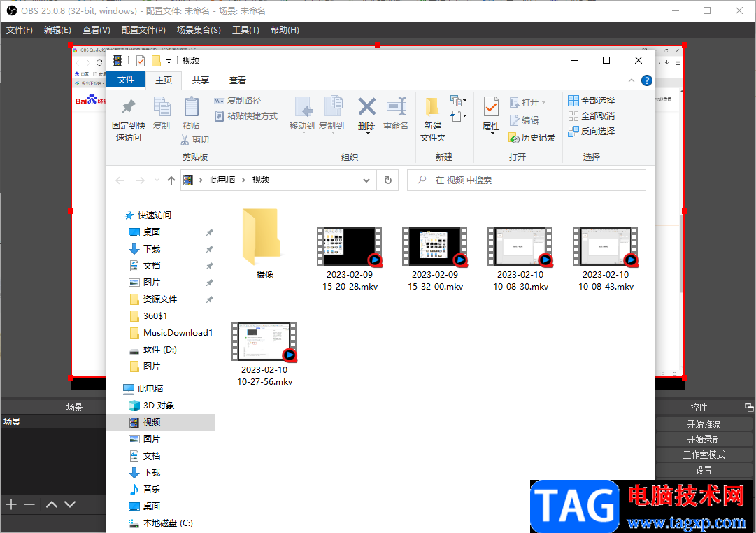
Task: Click OBS 工作室模式 button
Action: tap(704, 455)
